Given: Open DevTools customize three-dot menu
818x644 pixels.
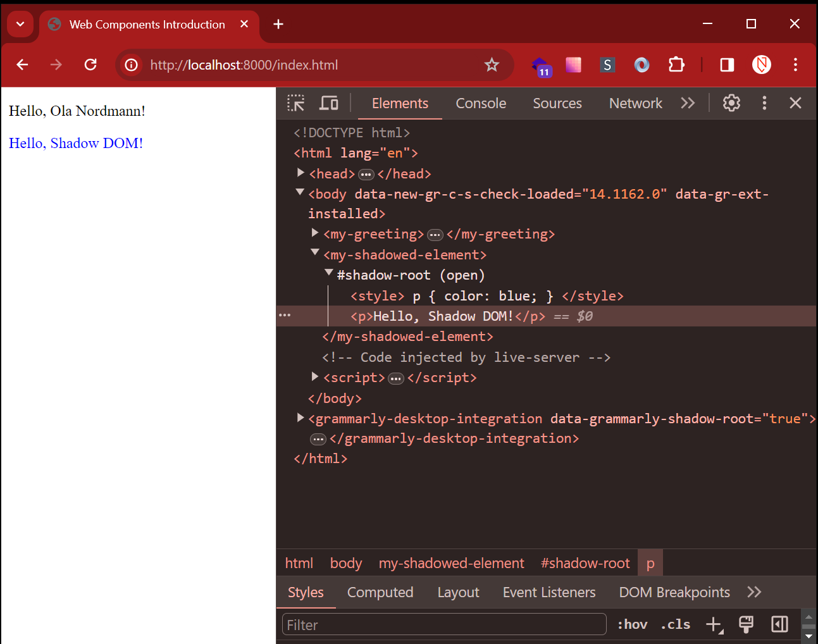Looking at the screenshot, I should click(x=764, y=103).
